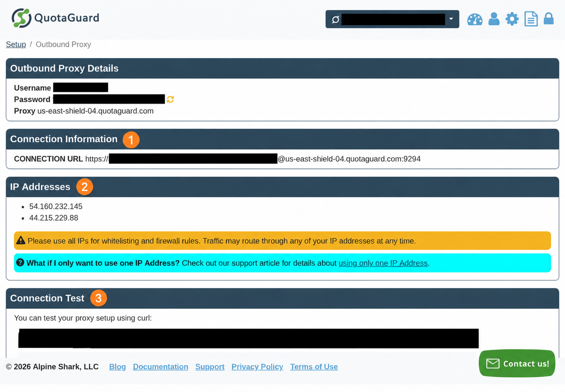Screen dimensions: 565x392
Task: Select proxy host us-east-shield-04.quotaguard.com
Action: tap(95, 111)
